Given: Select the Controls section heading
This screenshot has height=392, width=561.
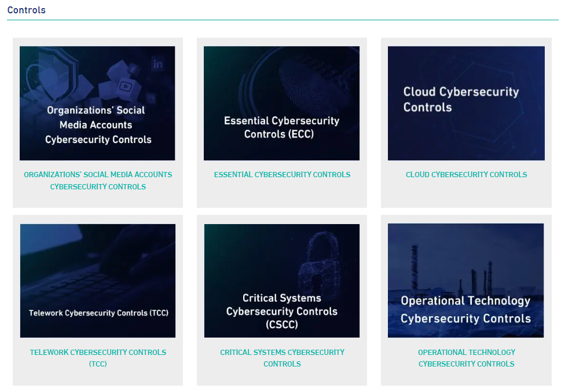Looking at the screenshot, I should pos(27,10).
